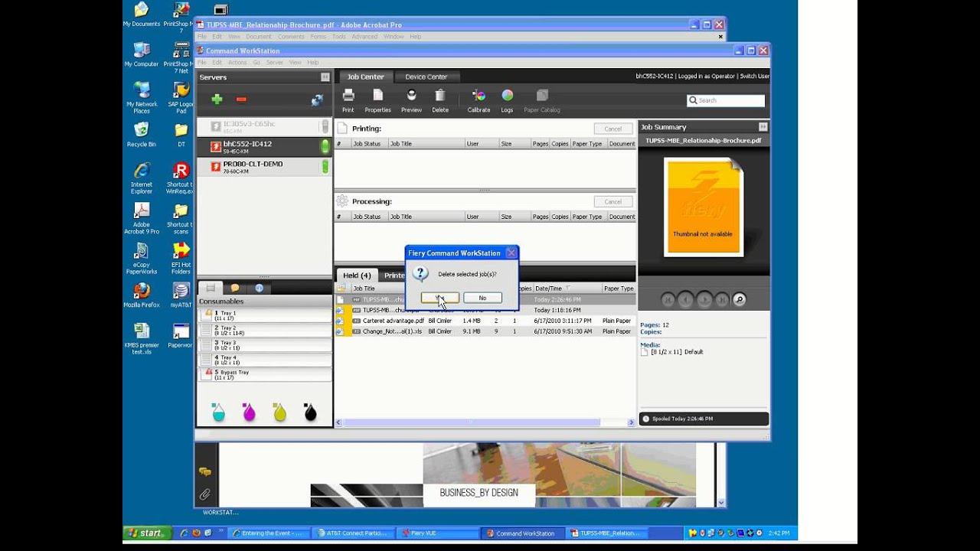Open job Properties from the toolbar

point(378,100)
